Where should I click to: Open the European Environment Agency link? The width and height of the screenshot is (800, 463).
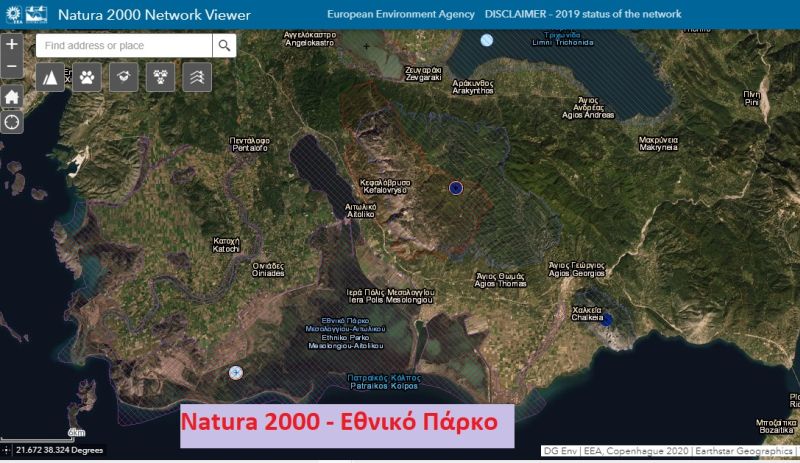pos(401,14)
